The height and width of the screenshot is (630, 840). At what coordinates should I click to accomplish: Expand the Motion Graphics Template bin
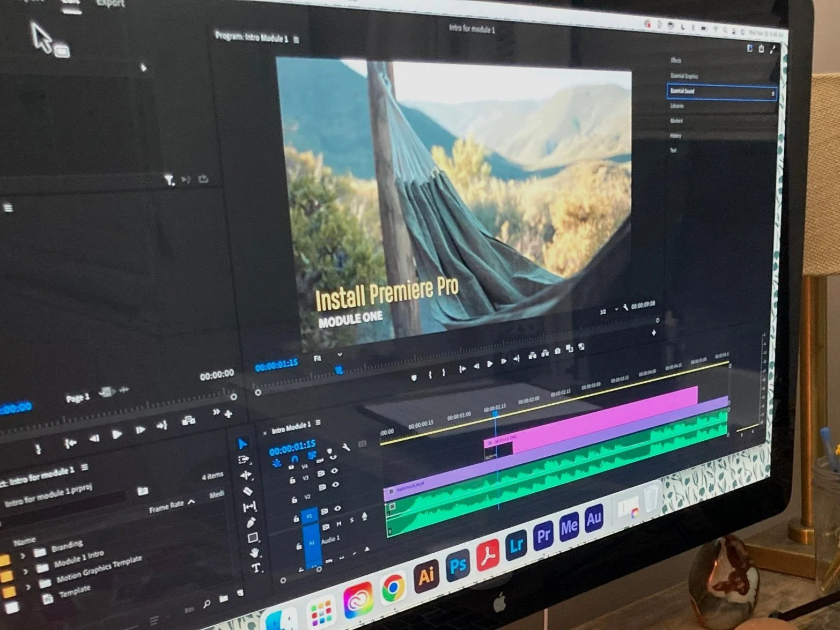(x=27, y=588)
